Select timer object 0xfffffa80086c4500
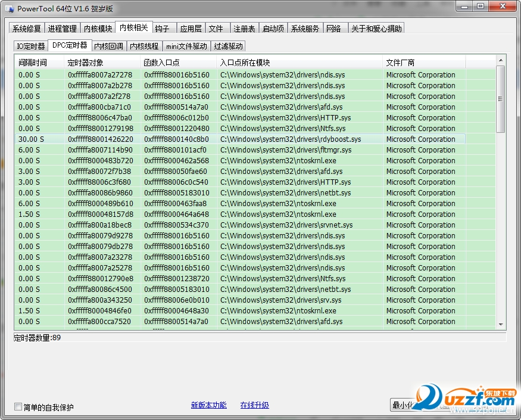521x420 pixels. (100, 290)
